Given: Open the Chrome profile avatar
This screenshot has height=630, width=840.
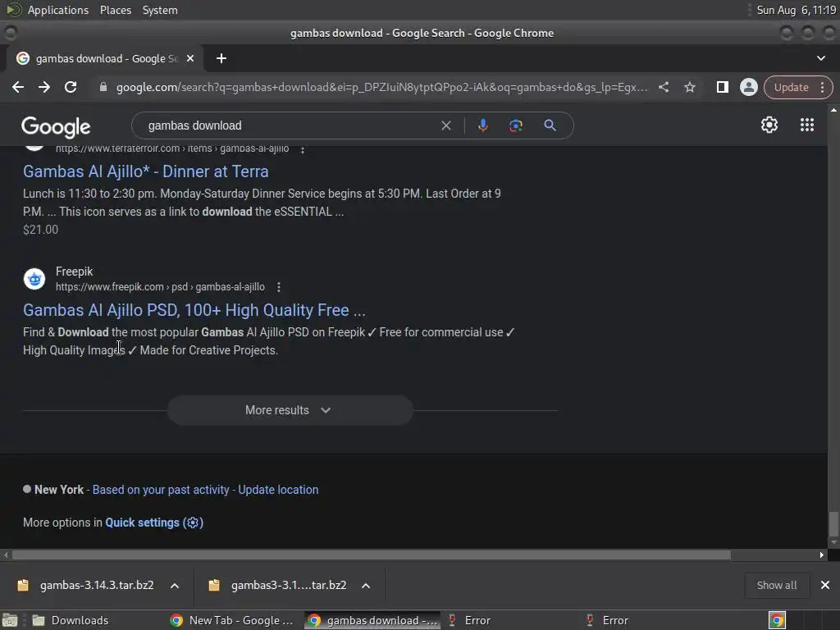Looking at the screenshot, I should 748,87.
